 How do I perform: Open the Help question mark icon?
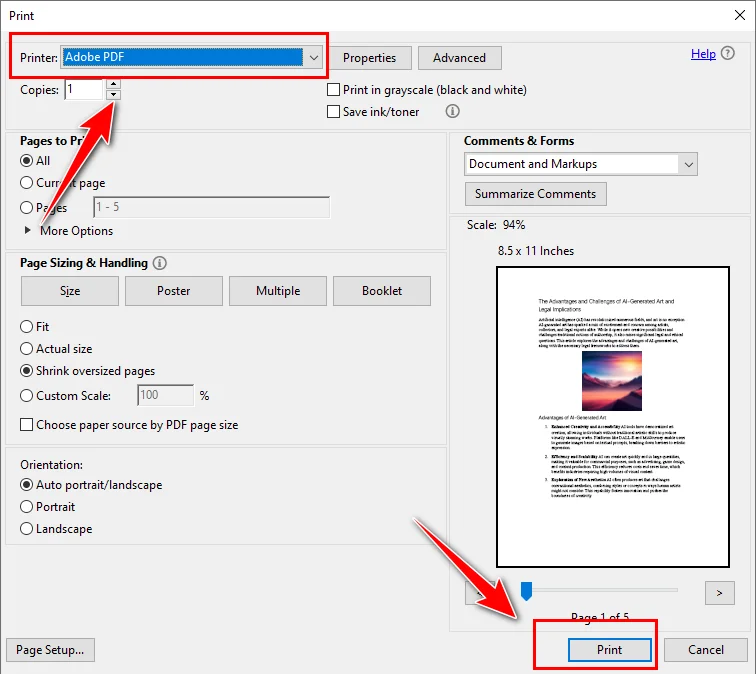point(728,53)
